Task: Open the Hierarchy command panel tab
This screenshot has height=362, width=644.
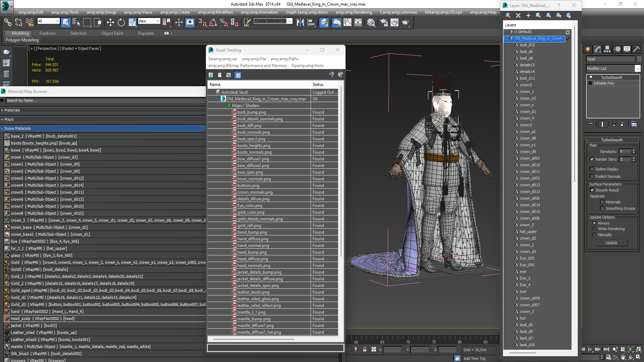Action: [x=607, y=49]
